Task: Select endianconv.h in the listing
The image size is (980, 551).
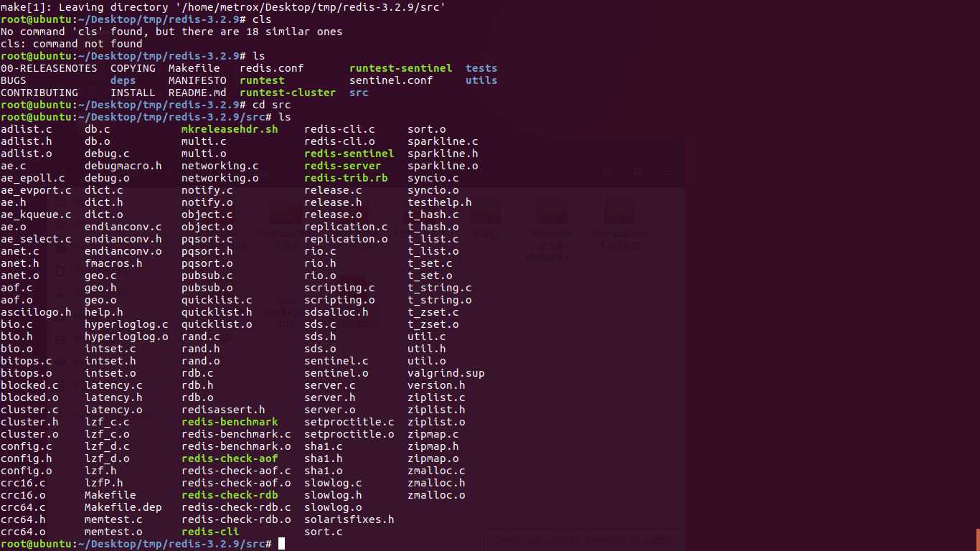Action: 123,239
